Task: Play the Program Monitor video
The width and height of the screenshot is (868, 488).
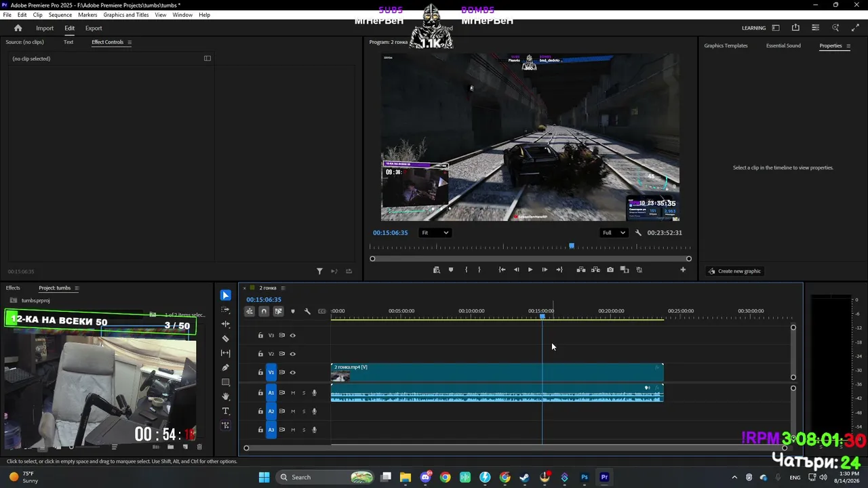Action: [530, 270]
